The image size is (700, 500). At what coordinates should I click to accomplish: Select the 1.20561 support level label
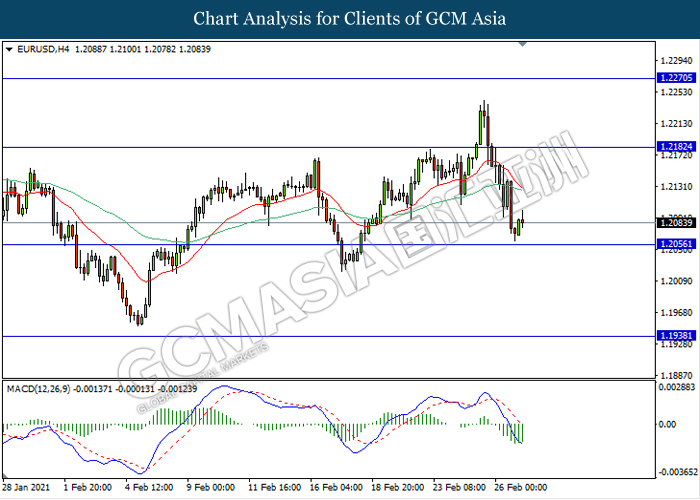click(676, 244)
